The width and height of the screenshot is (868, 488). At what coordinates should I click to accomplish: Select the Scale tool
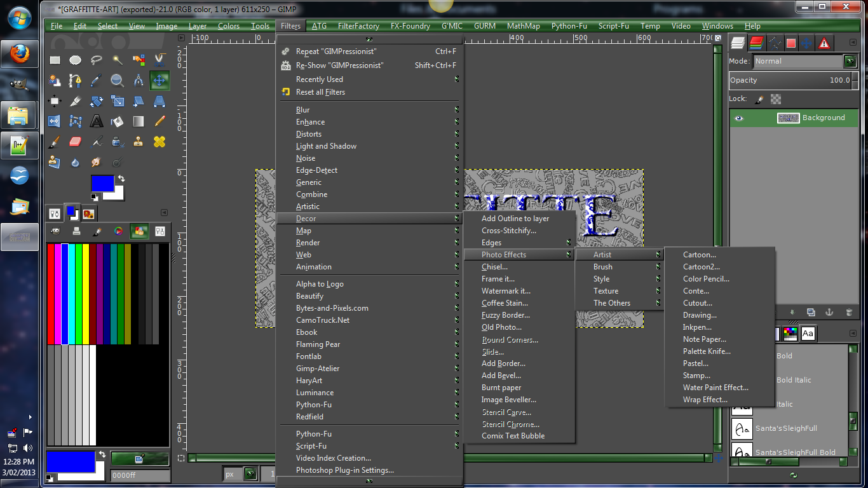118,101
